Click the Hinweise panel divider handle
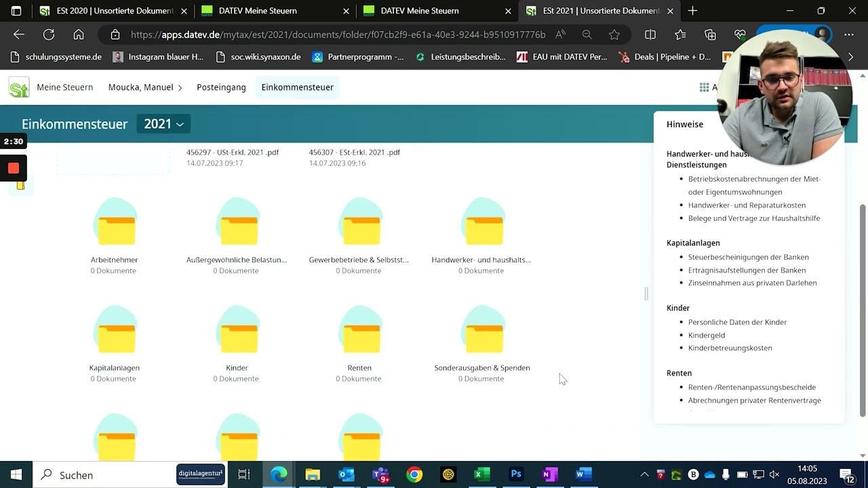Screen dimensions: 868x488 coord(646,293)
